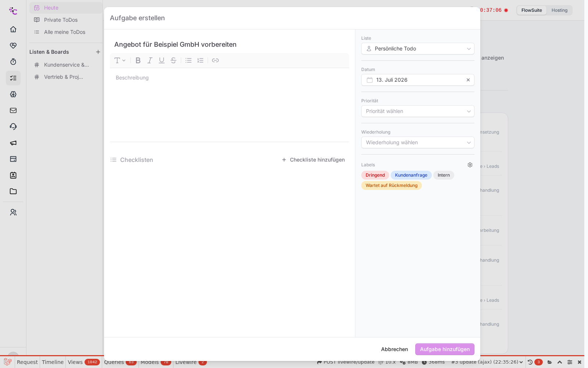
Task: Switch to the Hosting tab
Action: coord(559,10)
